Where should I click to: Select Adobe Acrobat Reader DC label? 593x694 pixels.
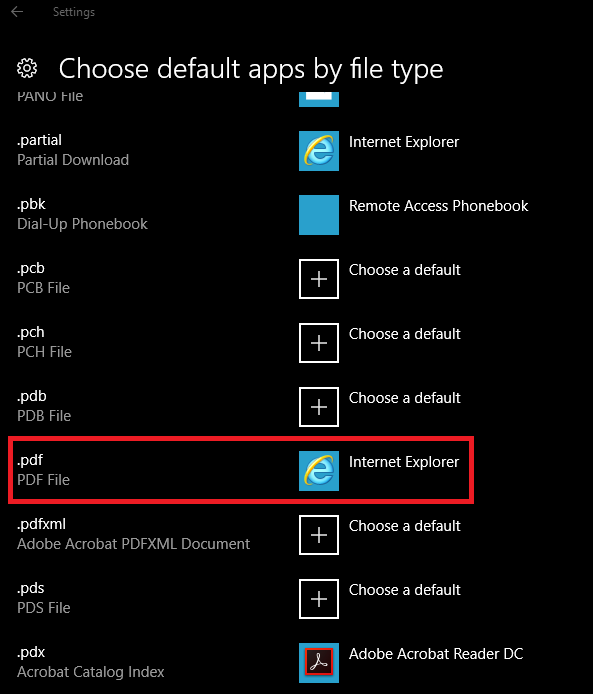click(436, 654)
